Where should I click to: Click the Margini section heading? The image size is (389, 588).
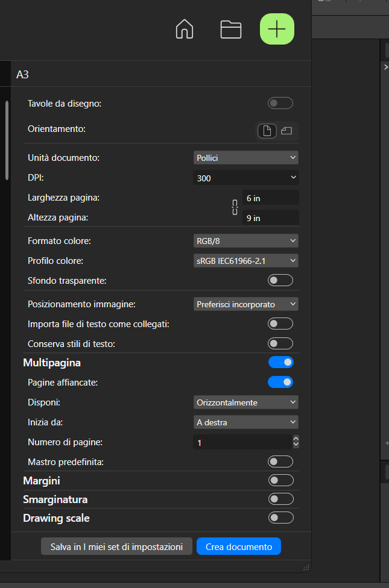tap(41, 480)
